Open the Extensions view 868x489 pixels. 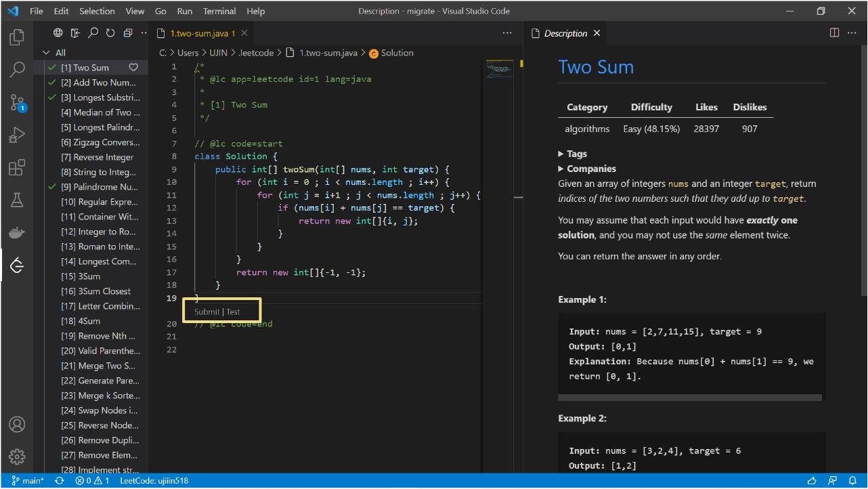click(17, 167)
